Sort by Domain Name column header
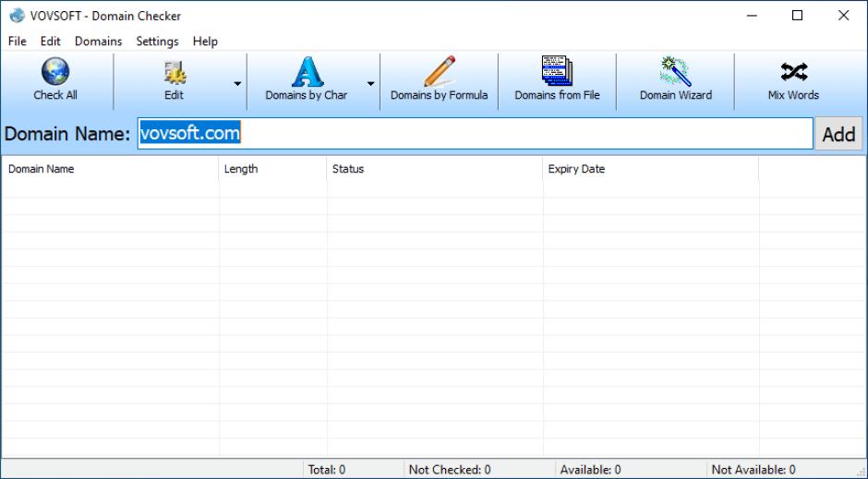The height and width of the screenshot is (479, 868). (x=110, y=169)
